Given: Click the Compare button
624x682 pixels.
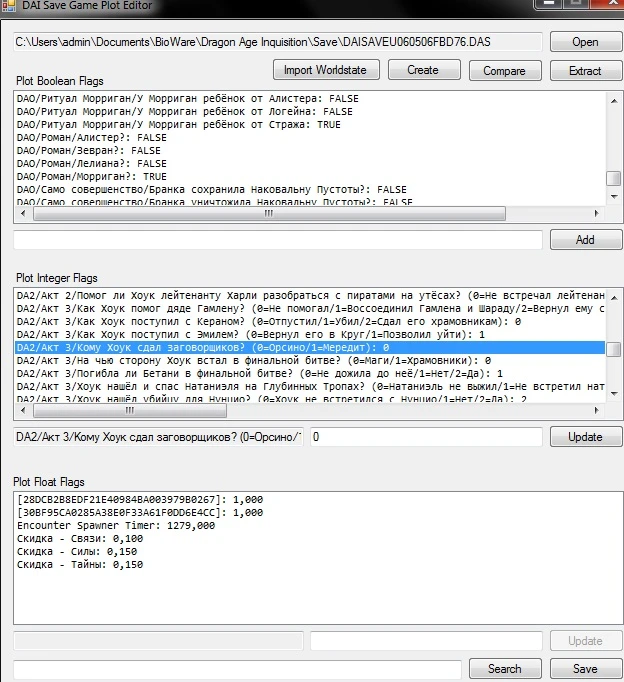Looking at the screenshot, I should coord(505,70).
